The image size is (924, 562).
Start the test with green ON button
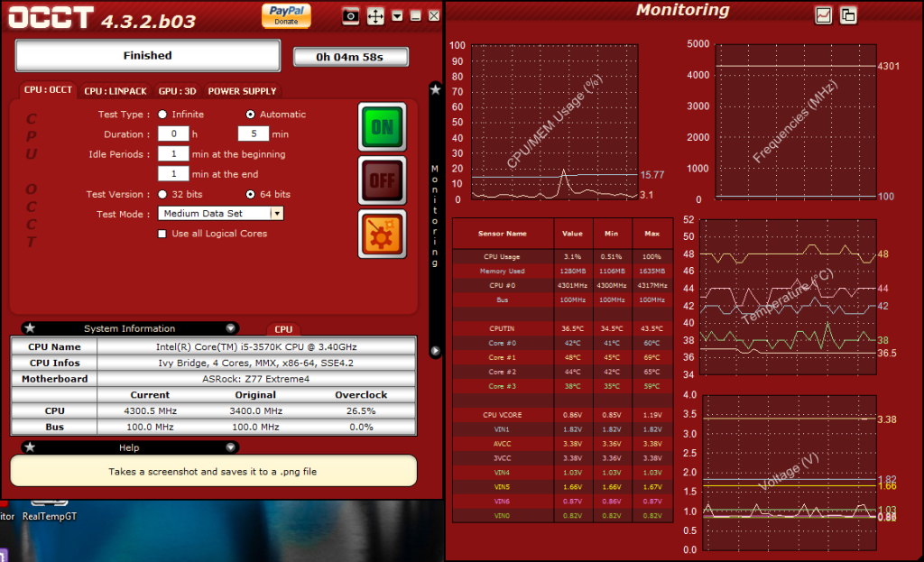click(383, 127)
